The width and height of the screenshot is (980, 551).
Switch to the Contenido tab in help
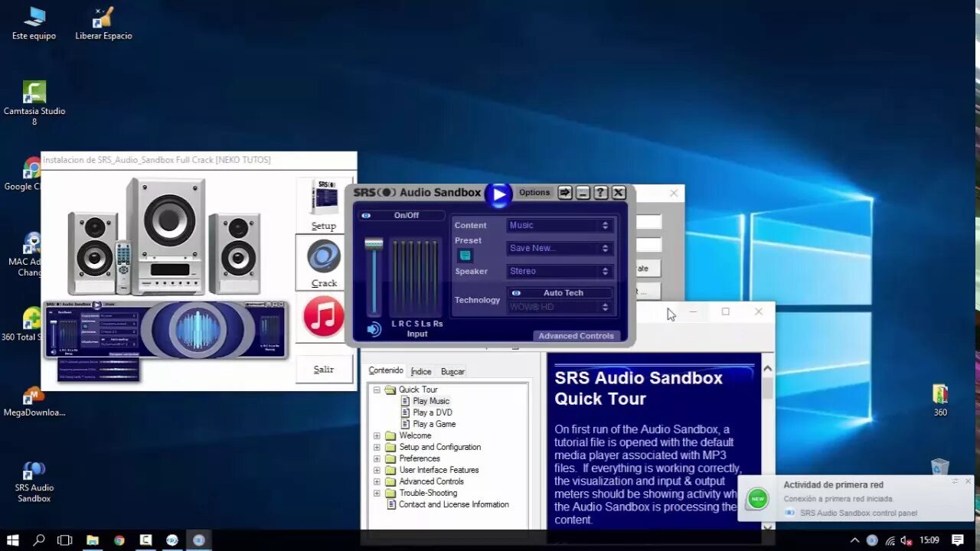pos(386,370)
